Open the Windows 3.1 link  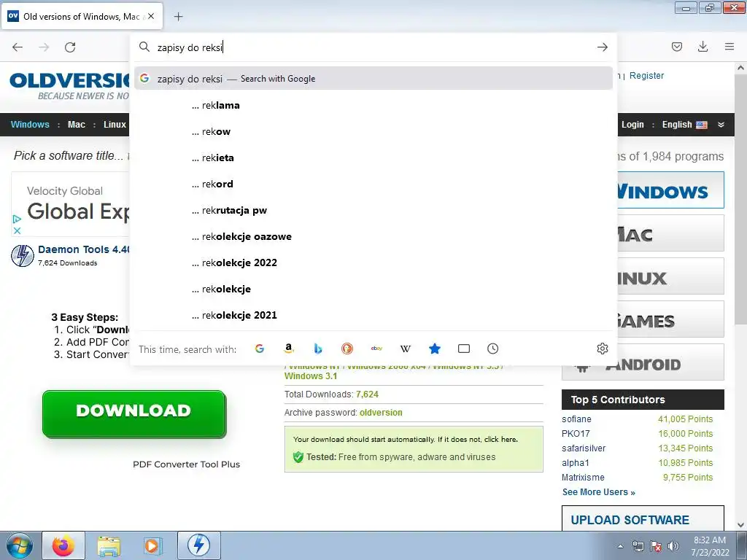click(x=311, y=376)
